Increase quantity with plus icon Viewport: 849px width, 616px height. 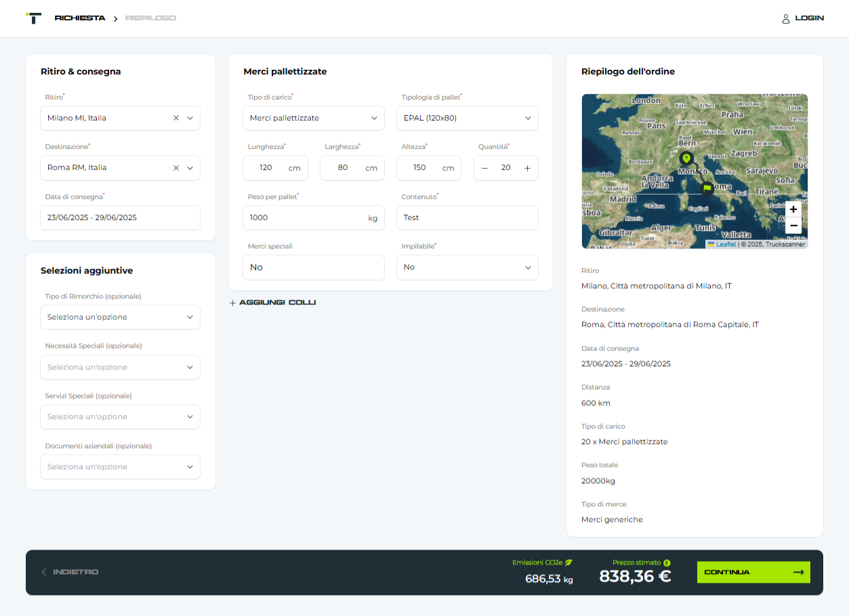(x=527, y=168)
